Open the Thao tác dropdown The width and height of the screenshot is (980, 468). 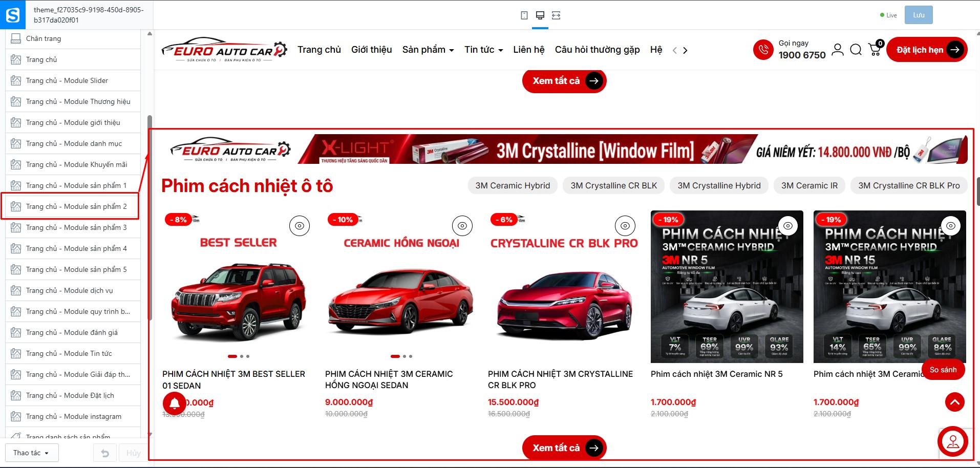coord(32,453)
